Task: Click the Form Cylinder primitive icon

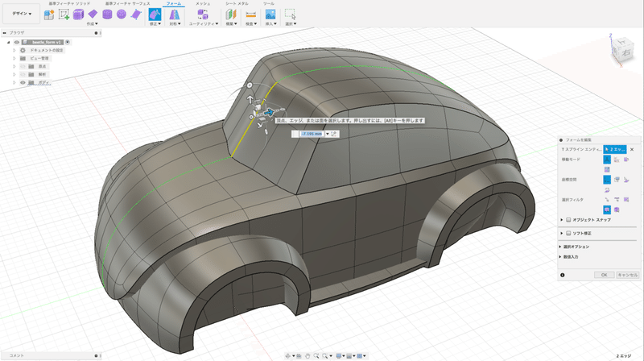Action: click(107, 15)
